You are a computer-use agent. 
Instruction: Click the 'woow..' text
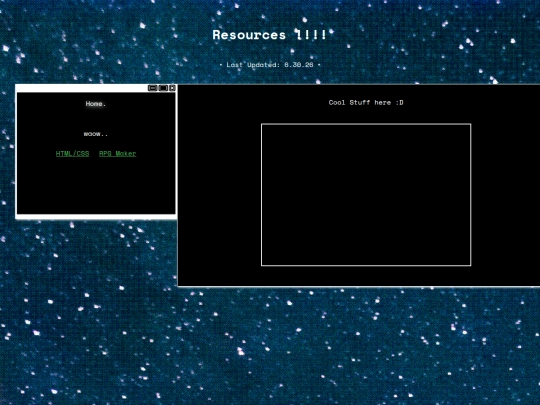click(x=96, y=134)
